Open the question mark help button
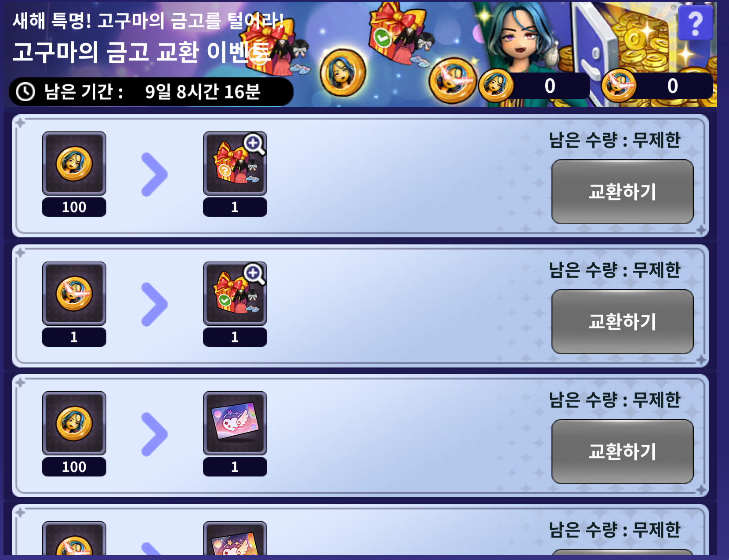 click(x=695, y=23)
